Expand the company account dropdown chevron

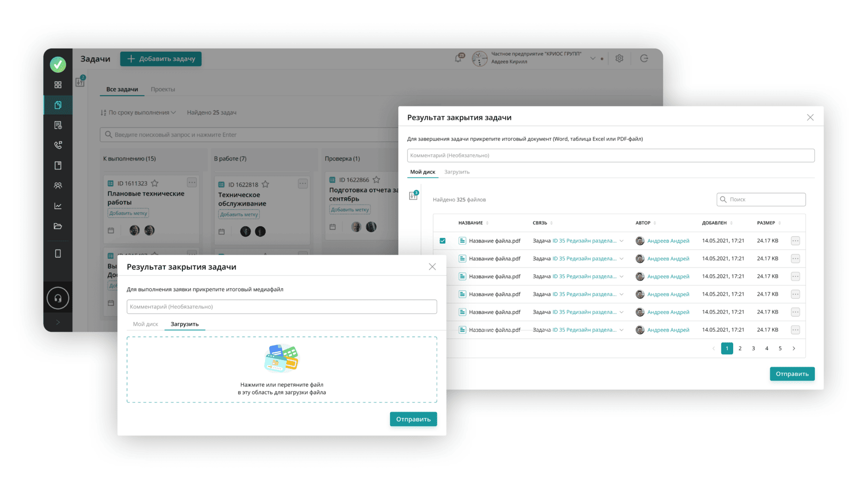(x=593, y=58)
